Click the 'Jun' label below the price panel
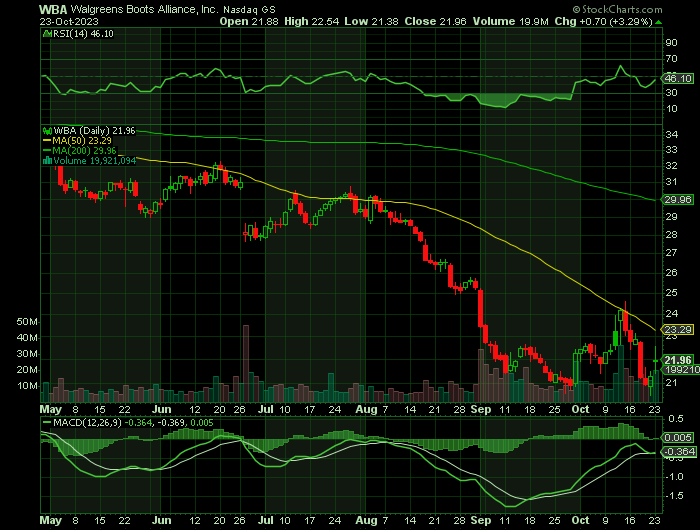Image resolution: width=700 pixels, height=530 pixels. pos(161,409)
